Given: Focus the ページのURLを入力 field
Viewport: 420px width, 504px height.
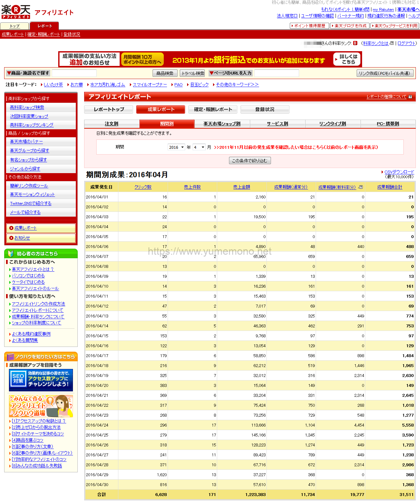Looking at the screenshot, I should (277, 73).
